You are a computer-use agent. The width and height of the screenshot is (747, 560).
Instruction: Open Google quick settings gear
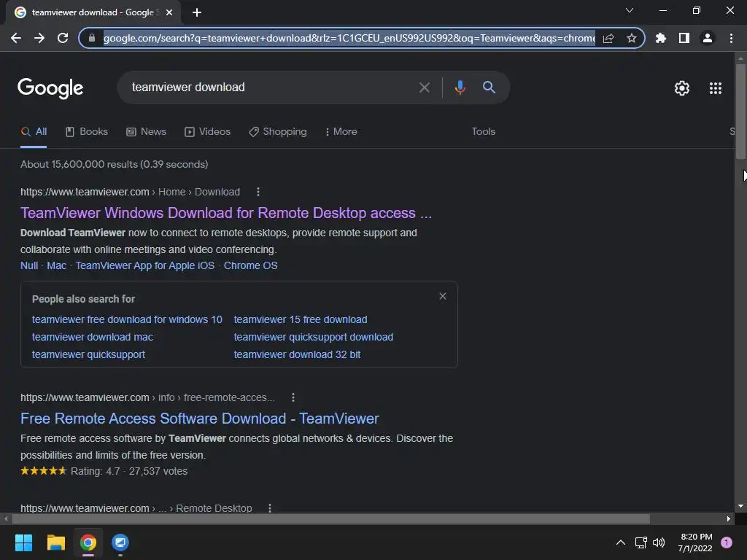(682, 88)
